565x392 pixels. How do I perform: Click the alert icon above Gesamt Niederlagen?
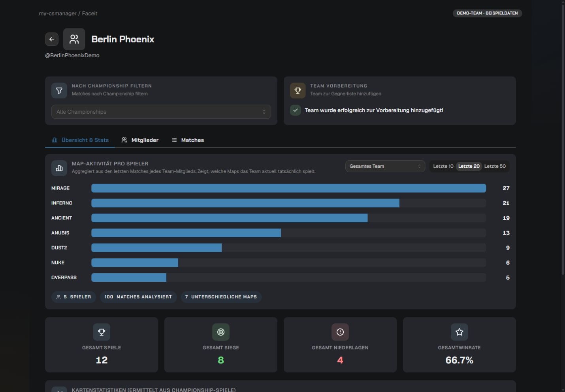pos(340,332)
